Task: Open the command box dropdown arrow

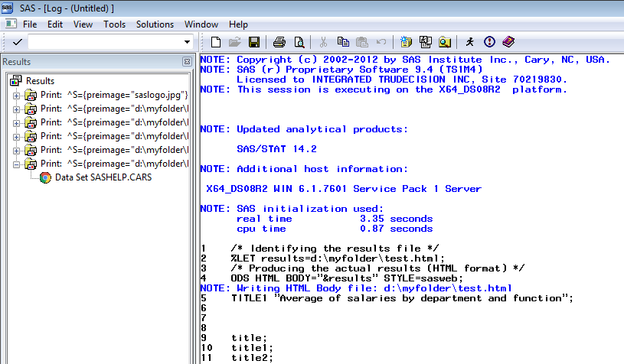Action: [x=187, y=42]
